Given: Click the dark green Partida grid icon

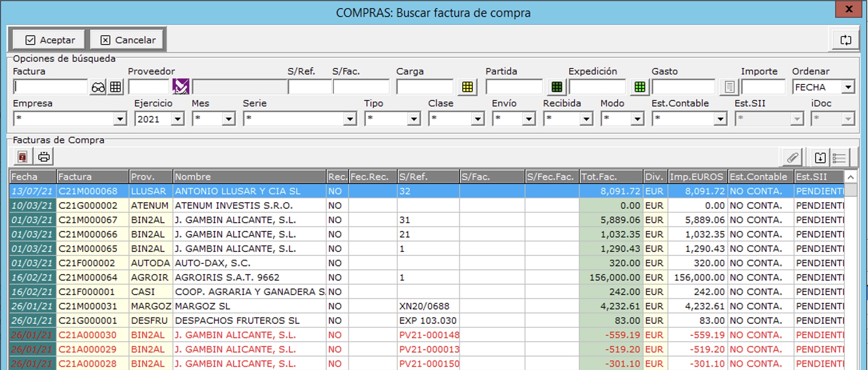Looking at the screenshot, I should click(x=557, y=87).
